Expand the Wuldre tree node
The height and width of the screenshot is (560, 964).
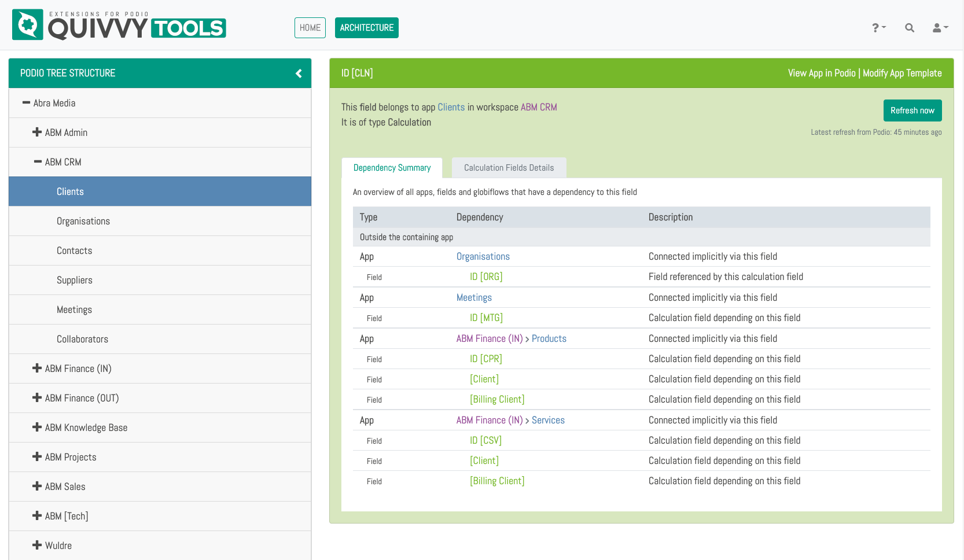point(37,546)
